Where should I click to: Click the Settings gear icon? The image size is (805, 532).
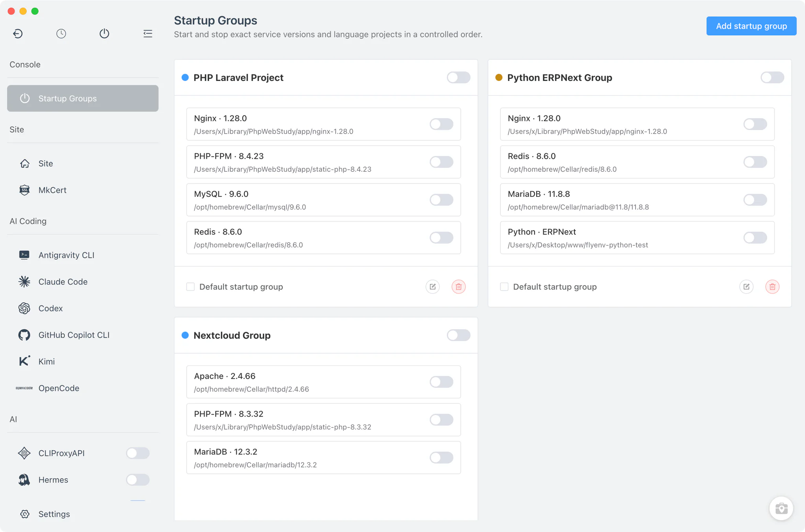point(25,514)
